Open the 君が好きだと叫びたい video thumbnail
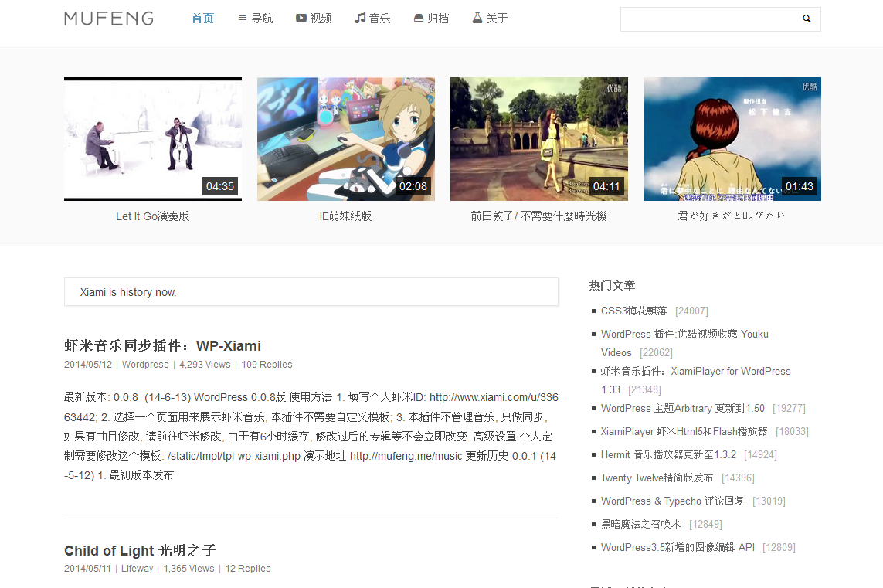 732,139
